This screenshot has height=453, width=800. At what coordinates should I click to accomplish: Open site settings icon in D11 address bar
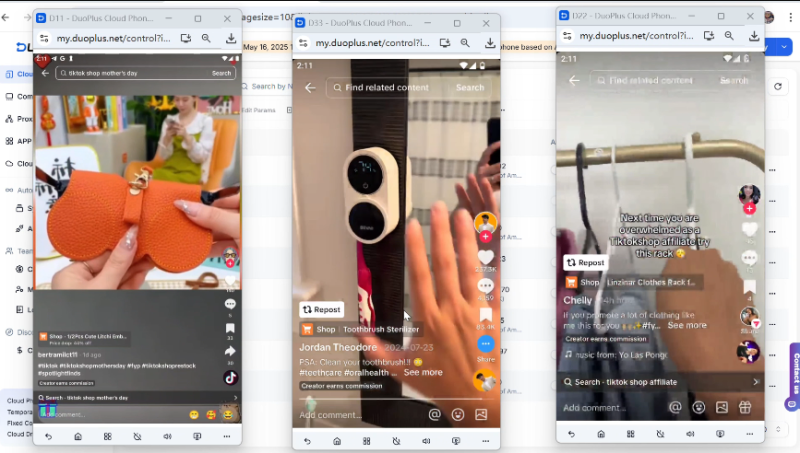[x=44, y=38]
